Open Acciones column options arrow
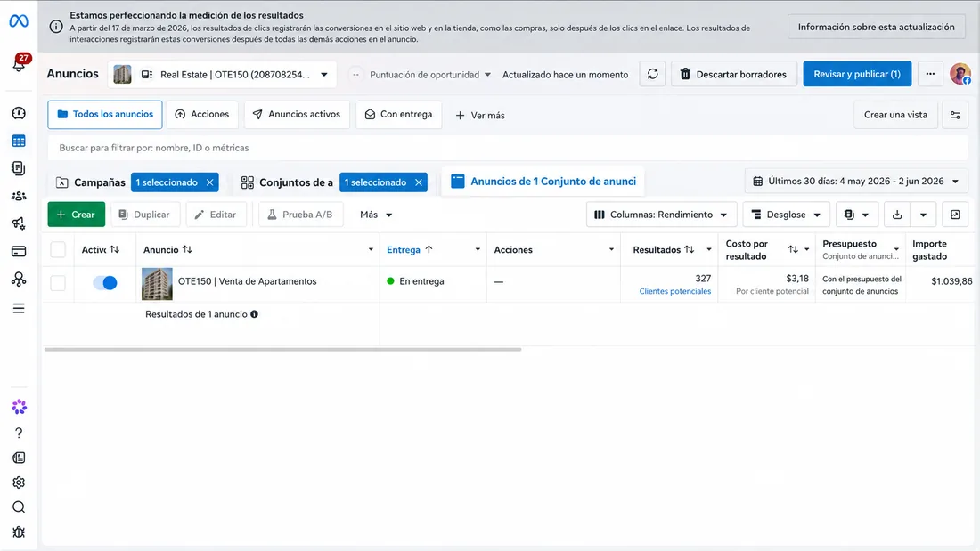Screen dimensions: 980x551 [x=611, y=249]
